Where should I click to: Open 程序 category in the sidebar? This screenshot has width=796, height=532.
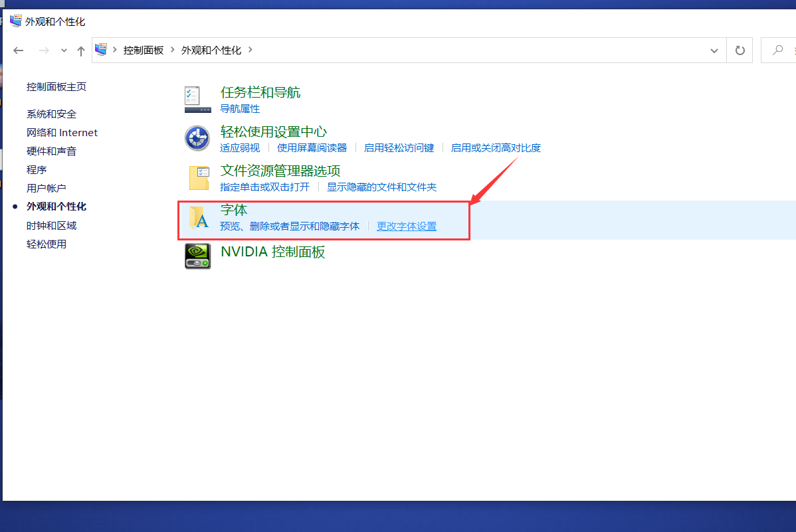tap(37, 169)
